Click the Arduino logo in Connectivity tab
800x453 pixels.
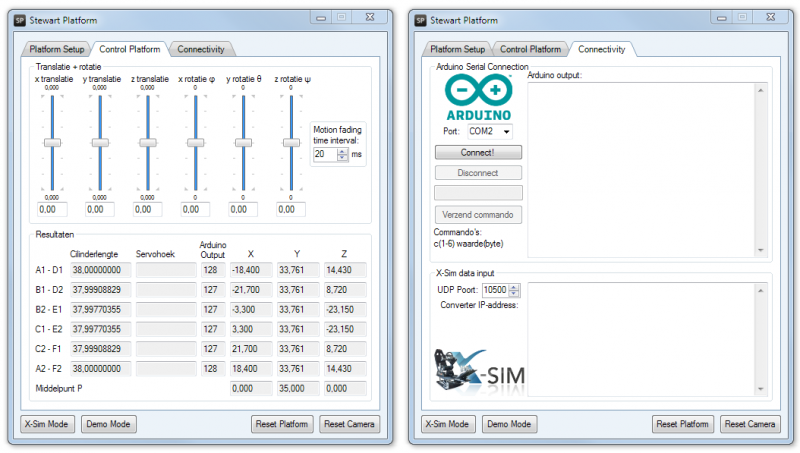(x=478, y=98)
